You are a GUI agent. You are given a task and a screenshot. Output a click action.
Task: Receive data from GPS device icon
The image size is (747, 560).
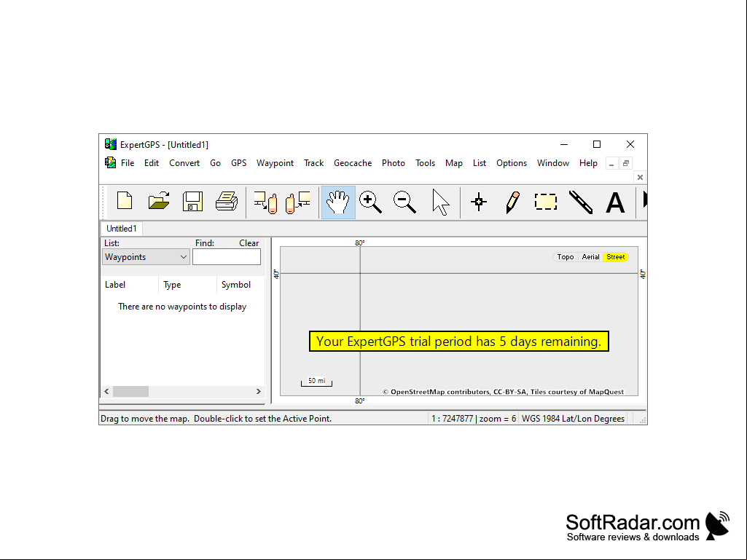[298, 202]
